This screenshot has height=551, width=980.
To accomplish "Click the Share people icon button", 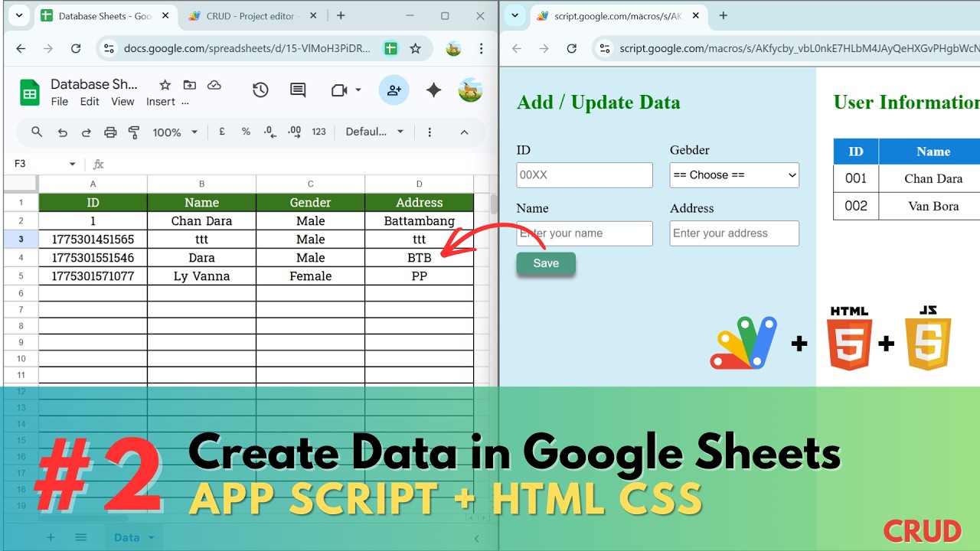I will pos(394,90).
